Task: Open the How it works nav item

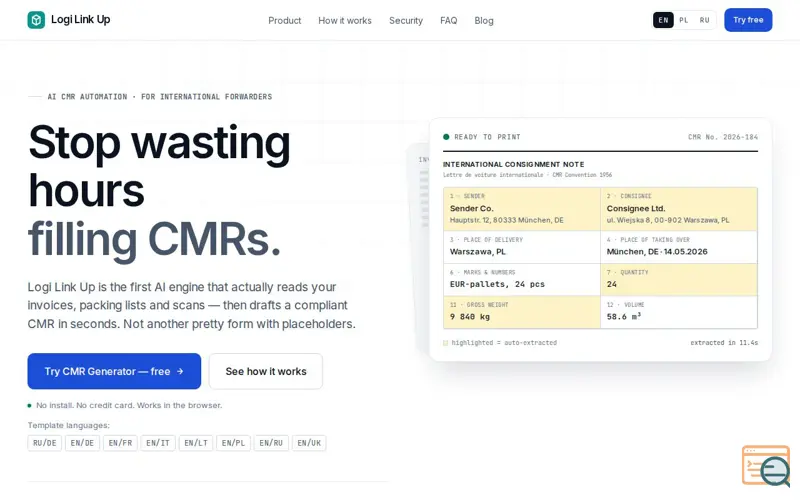Action: click(345, 20)
